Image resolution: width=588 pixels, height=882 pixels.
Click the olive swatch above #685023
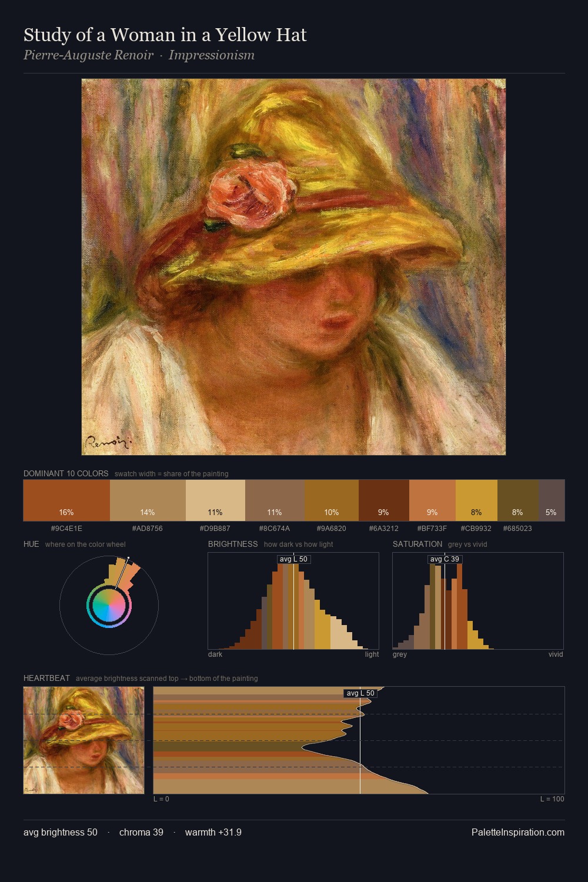(x=518, y=500)
